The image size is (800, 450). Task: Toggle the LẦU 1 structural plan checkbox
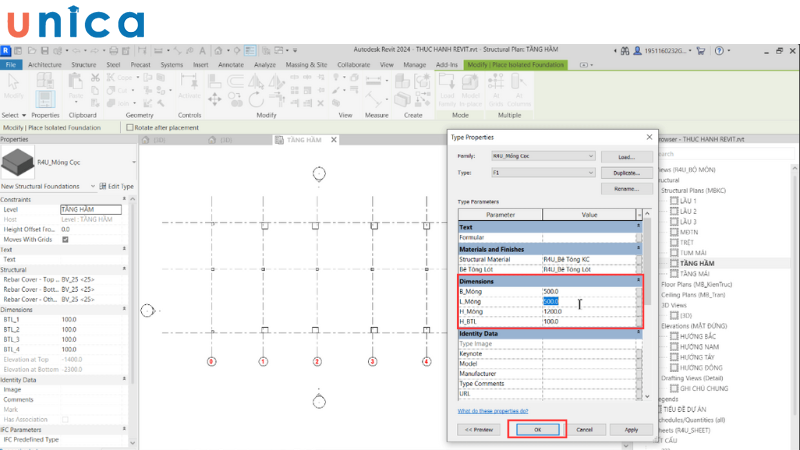pyautogui.click(x=673, y=201)
